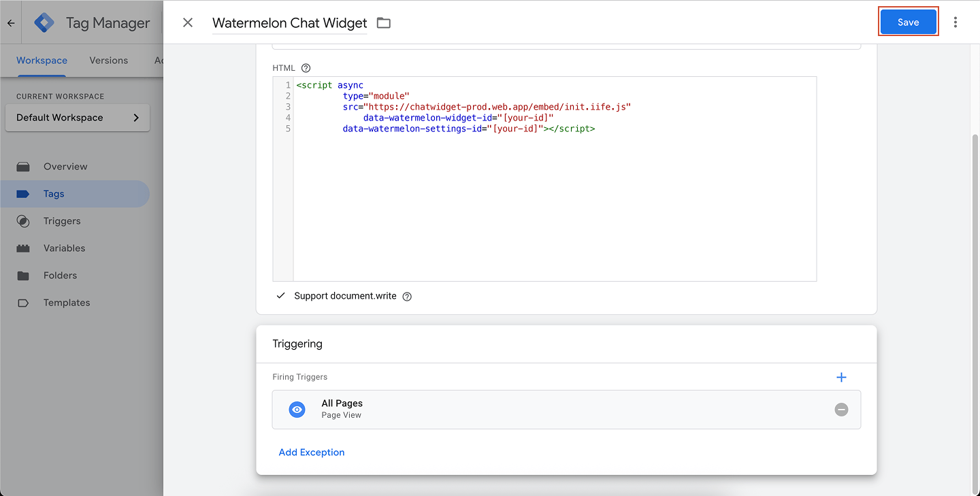Click the Triggers sidebar icon

(x=23, y=221)
